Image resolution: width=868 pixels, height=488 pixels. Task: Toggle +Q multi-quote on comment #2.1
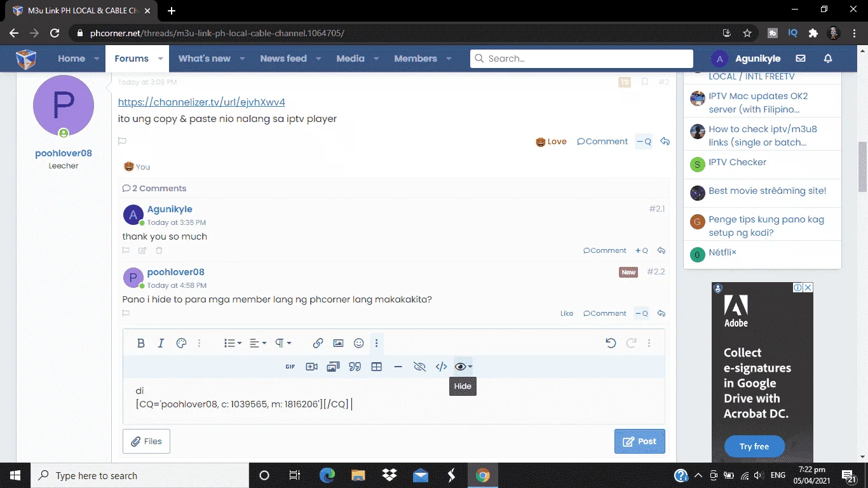pyautogui.click(x=642, y=251)
